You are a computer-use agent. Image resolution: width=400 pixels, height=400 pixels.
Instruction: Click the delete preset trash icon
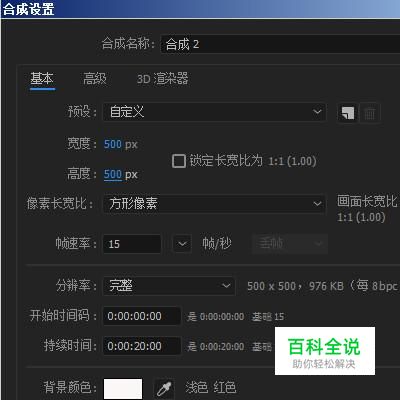(369, 113)
